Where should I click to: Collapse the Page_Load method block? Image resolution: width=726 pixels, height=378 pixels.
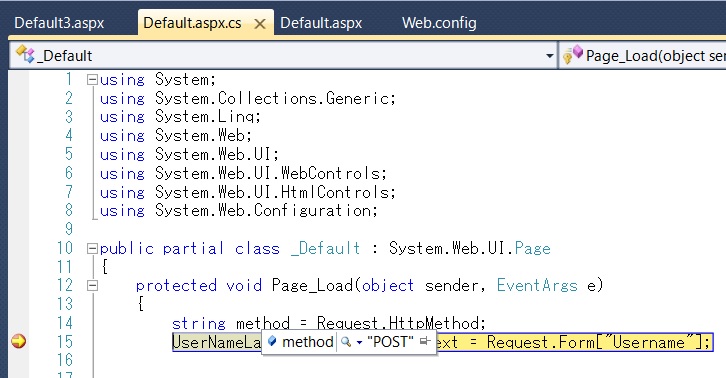pos(92,285)
